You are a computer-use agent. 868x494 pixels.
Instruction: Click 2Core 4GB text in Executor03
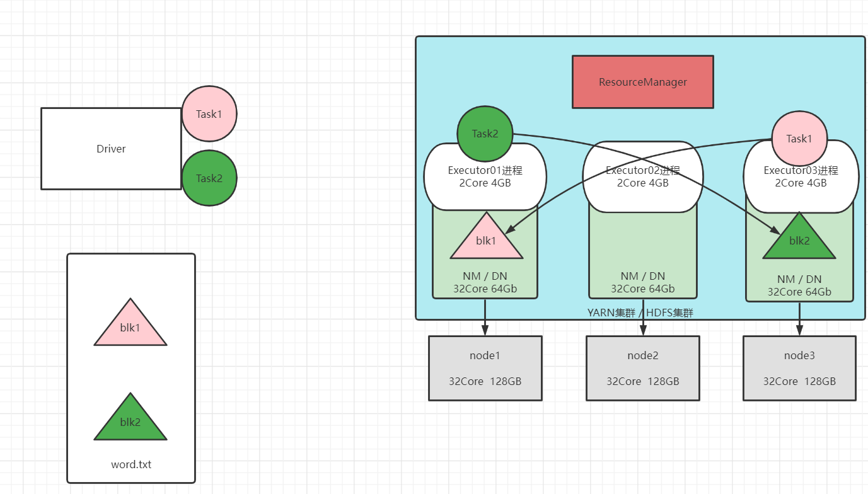[801, 183]
